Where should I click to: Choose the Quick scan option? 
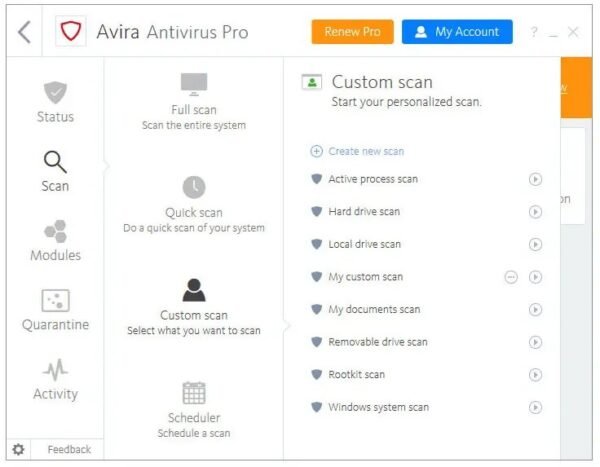[x=194, y=205]
